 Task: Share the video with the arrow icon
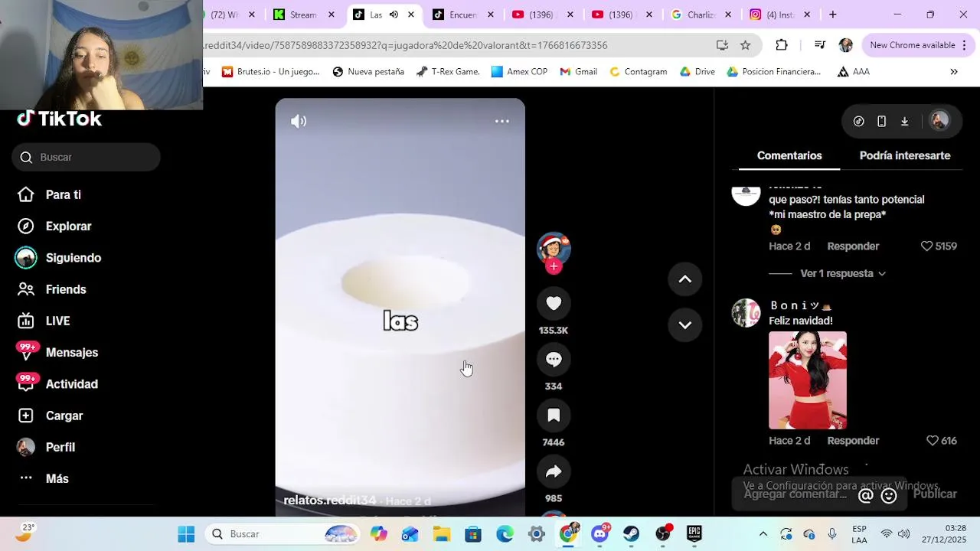[554, 471]
